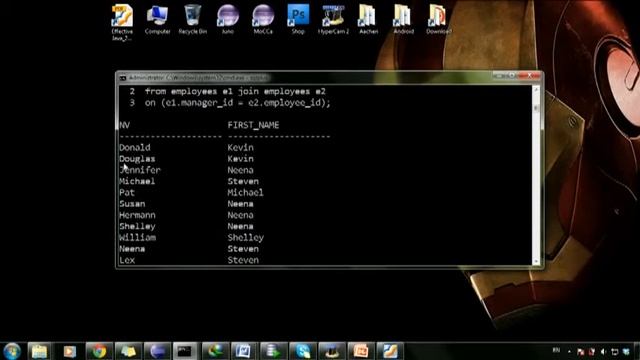Open the Effective Java PDF desktop shortcut
The height and width of the screenshot is (360, 640).
[x=122, y=22]
